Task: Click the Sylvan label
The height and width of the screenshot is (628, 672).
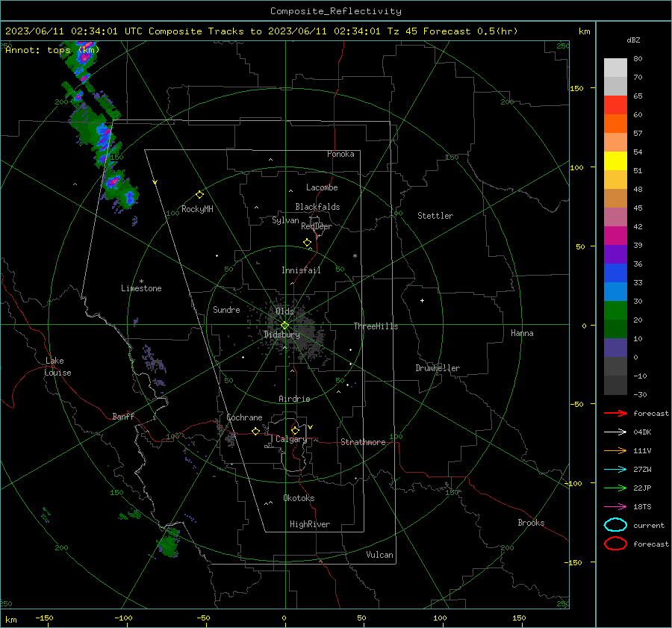Action: tap(285, 220)
